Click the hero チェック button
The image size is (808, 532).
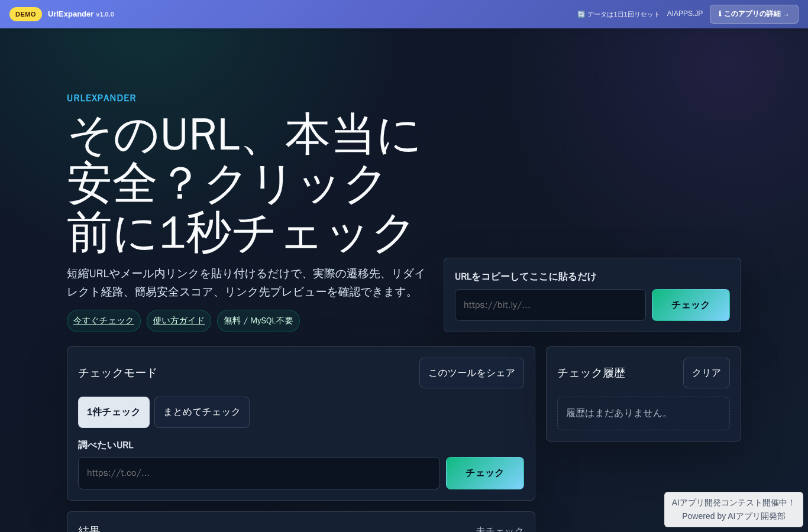tap(690, 305)
